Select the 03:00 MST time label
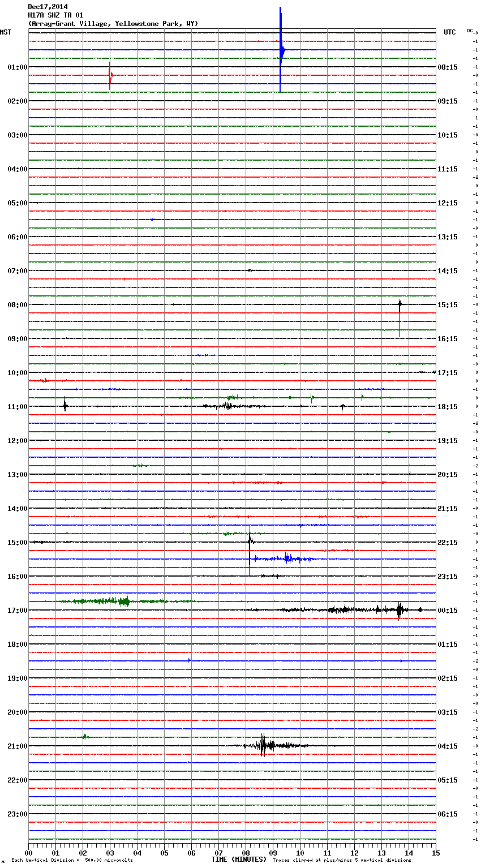The height and width of the screenshot is (868, 481). point(17,135)
